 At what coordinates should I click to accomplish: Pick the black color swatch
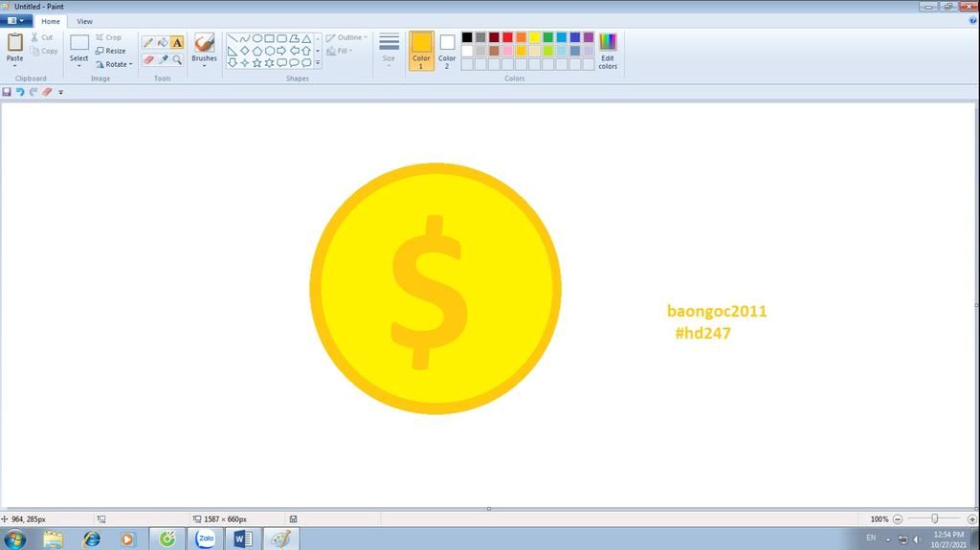pyautogui.click(x=467, y=37)
